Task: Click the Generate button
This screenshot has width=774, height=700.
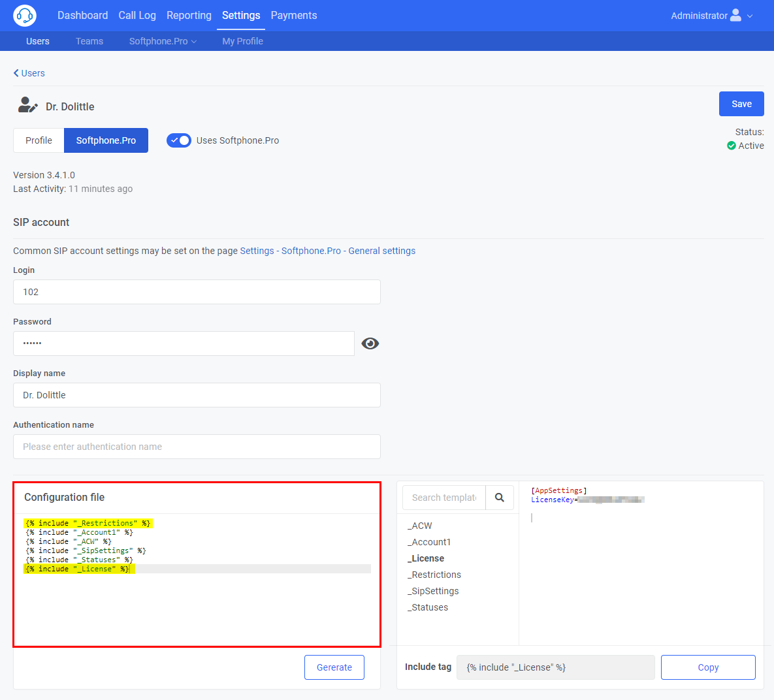Action: pos(334,667)
